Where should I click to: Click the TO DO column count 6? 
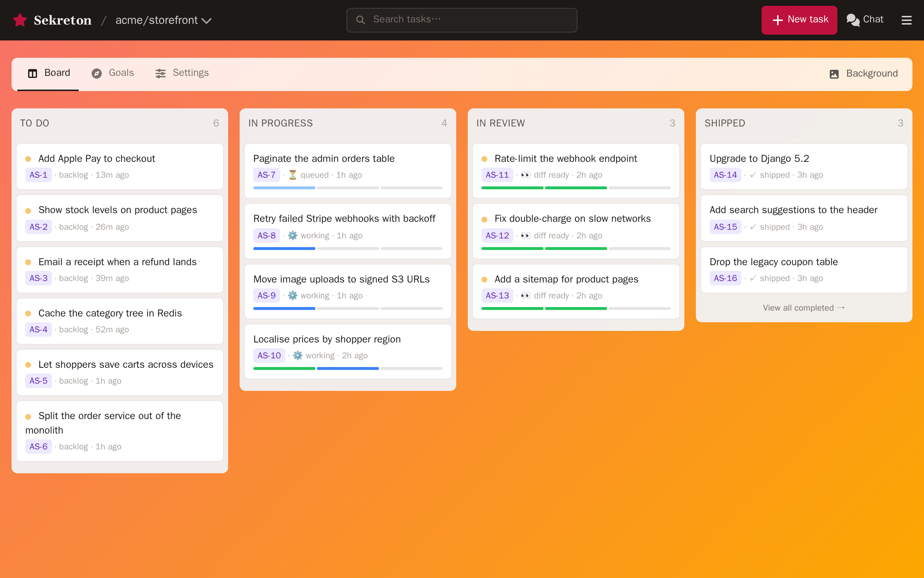(216, 123)
